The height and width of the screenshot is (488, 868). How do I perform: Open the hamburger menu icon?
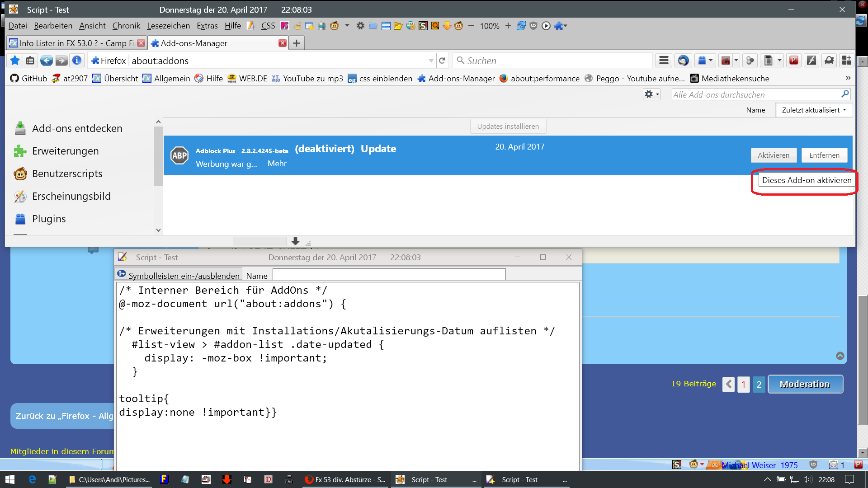click(664, 61)
